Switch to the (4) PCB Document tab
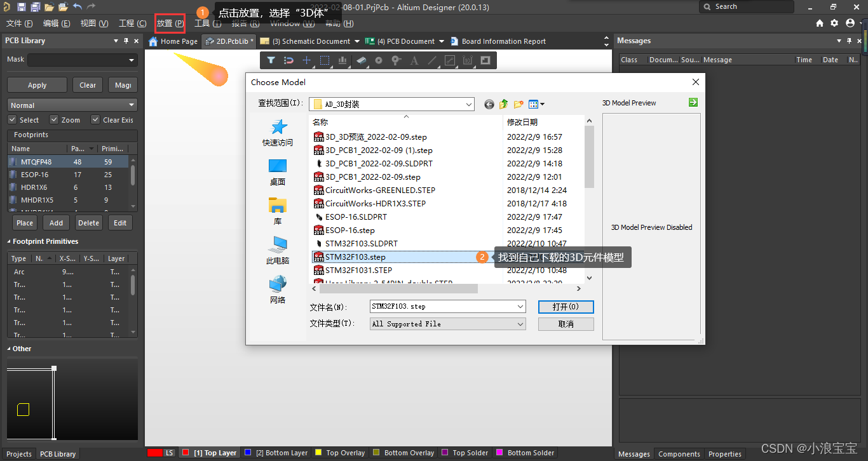 click(x=405, y=41)
